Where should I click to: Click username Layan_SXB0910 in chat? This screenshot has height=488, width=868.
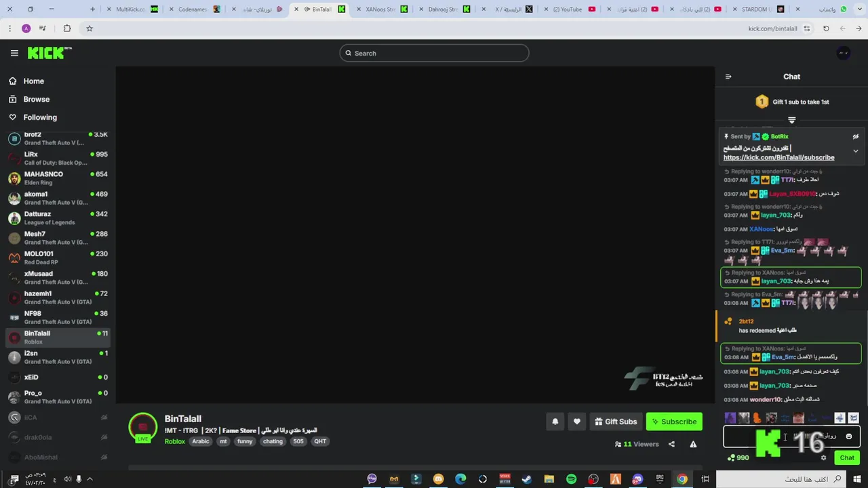point(792,194)
